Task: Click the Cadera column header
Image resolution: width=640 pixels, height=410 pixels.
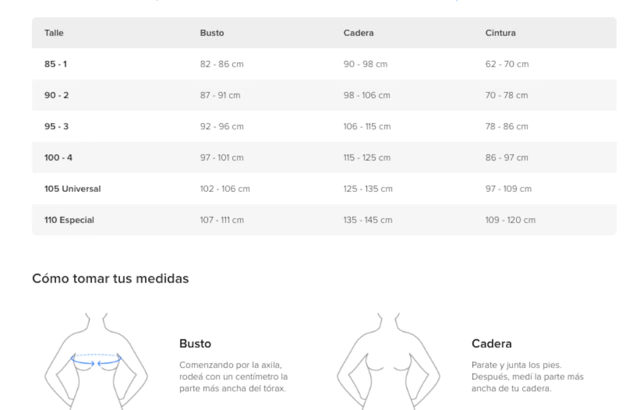Action: [x=358, y=33]
